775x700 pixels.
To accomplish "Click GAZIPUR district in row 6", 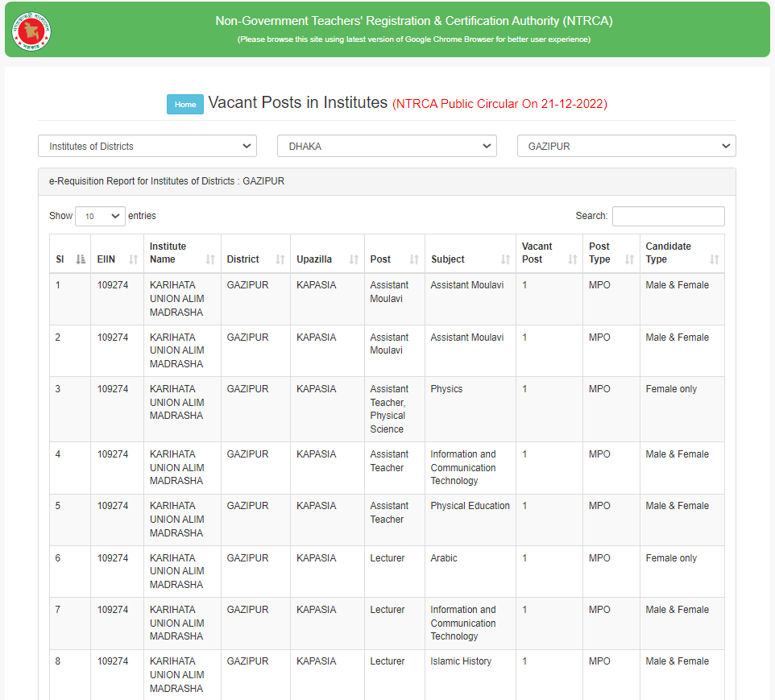I will [247, 558].
